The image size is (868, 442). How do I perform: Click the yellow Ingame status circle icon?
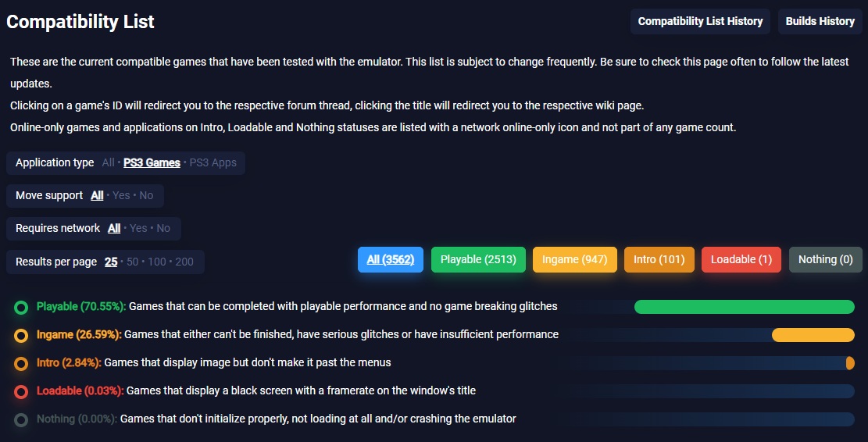click(x=21, y=335)
